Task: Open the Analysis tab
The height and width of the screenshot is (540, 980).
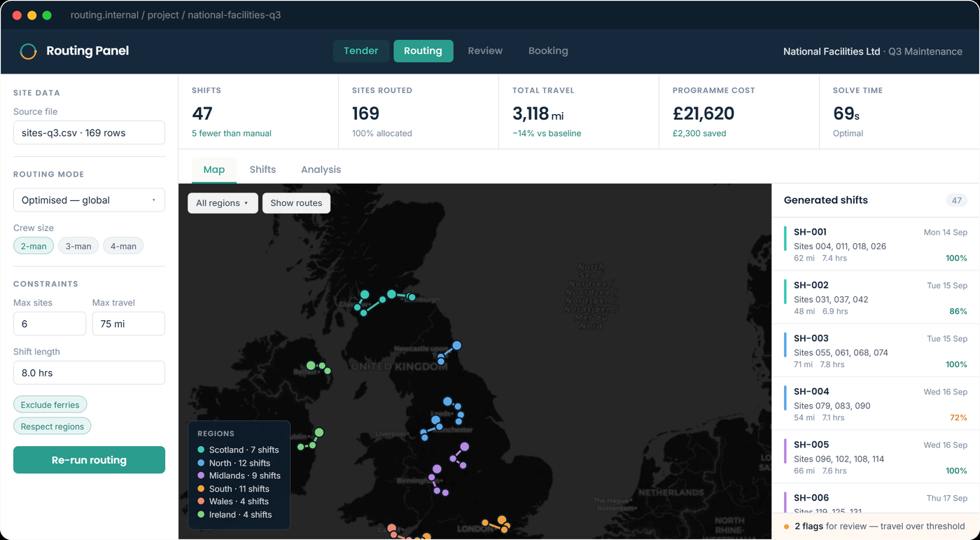Action: [321, 169]
